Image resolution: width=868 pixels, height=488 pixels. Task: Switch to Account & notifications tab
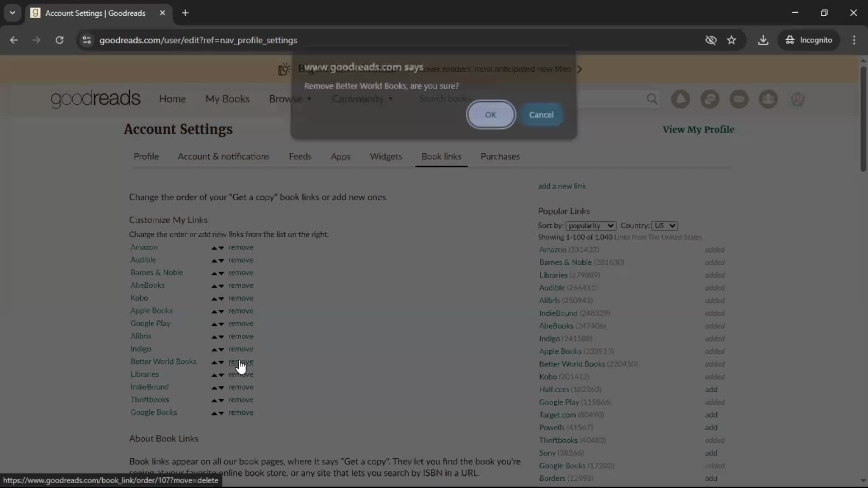tap(223, 156)
